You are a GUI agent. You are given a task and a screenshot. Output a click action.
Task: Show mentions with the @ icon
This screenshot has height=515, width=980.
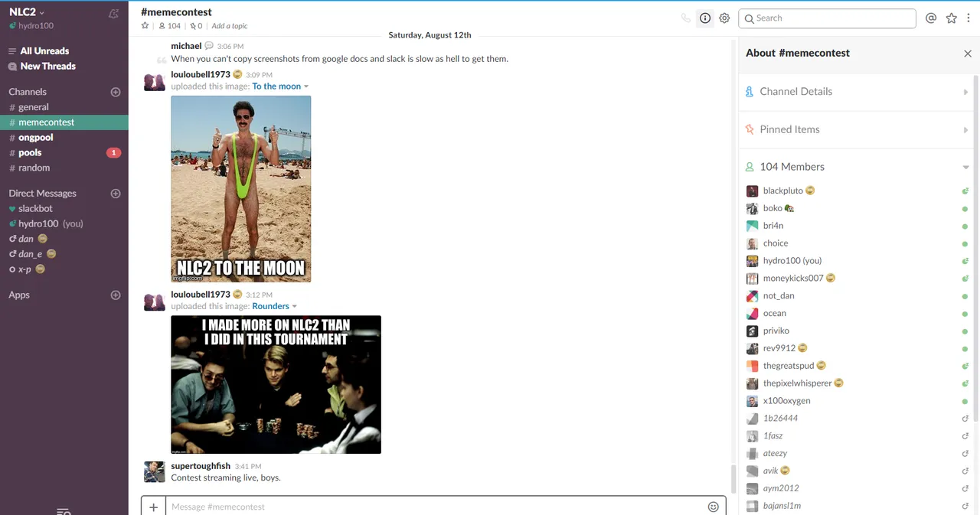(931, 18)
